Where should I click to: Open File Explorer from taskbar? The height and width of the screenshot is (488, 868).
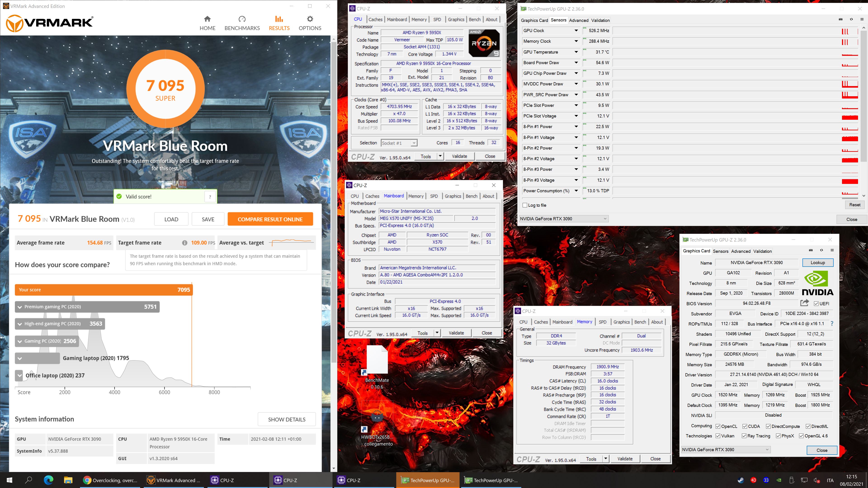68,480
